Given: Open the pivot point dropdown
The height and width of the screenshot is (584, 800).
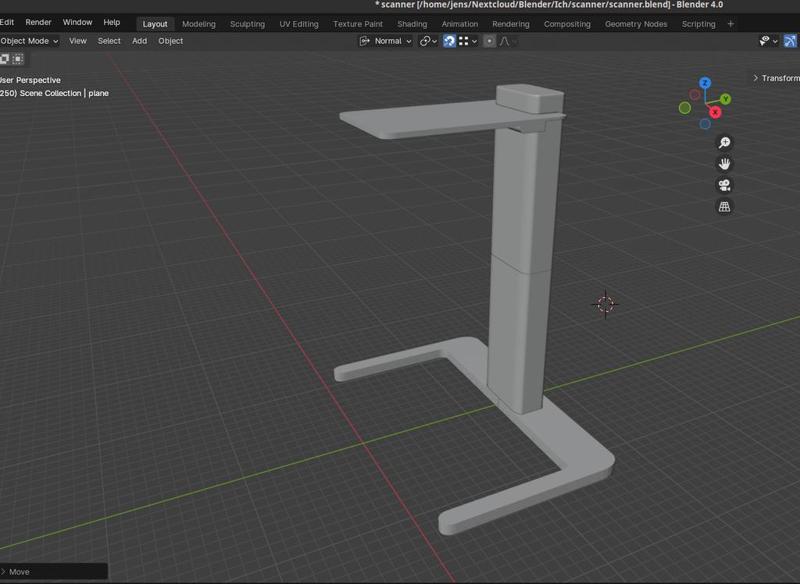Looking at the screenshot, I should tap(429, 41).
